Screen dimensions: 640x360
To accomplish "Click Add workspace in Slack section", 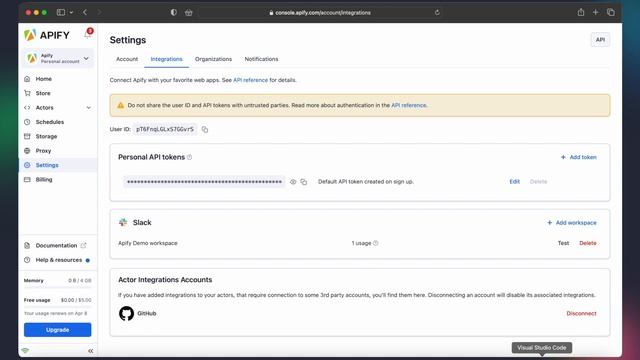I will pyautogui.click(x=572, y=223).
